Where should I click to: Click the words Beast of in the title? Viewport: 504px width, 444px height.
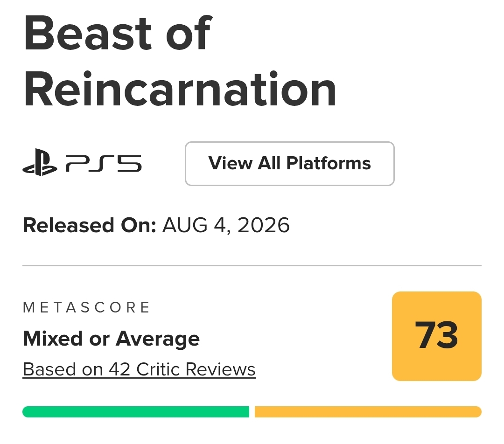coord(118,33)
